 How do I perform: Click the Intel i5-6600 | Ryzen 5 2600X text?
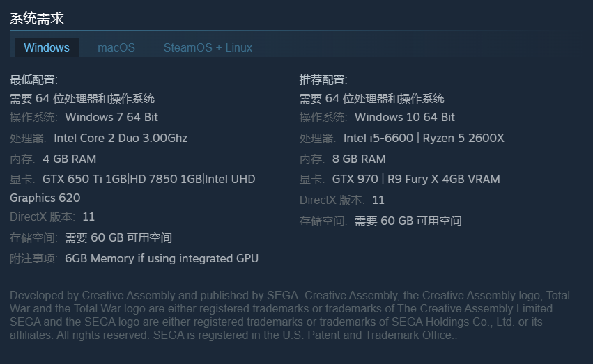(424, 138)
